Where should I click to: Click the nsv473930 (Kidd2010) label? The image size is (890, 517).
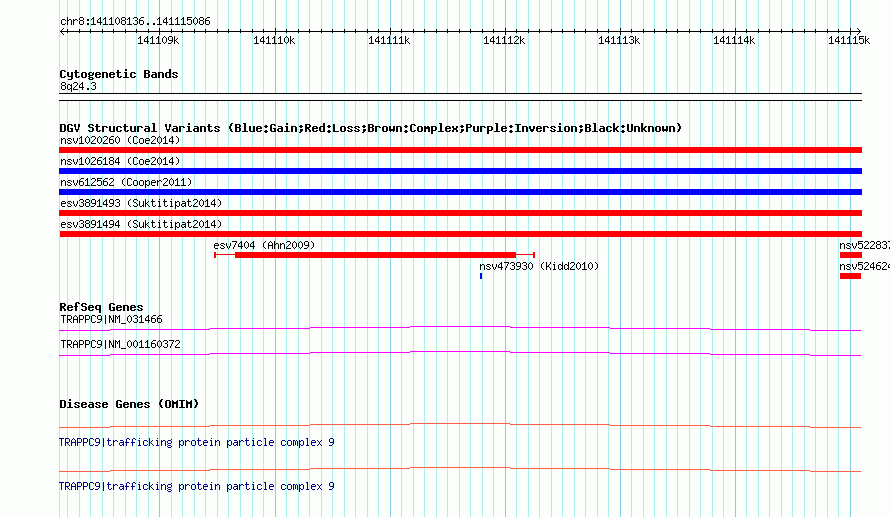(x=539, y=266)
